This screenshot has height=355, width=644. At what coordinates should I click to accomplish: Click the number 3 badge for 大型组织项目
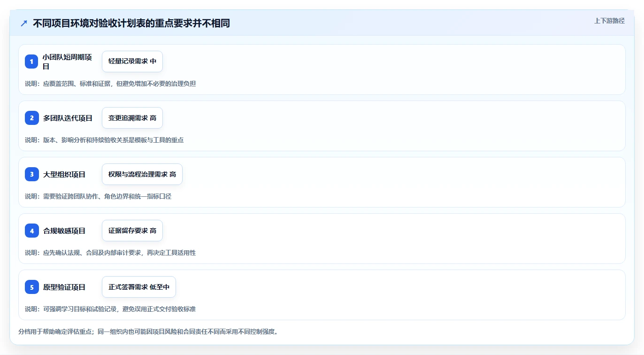pyautogui.click(x=31, y=174)
